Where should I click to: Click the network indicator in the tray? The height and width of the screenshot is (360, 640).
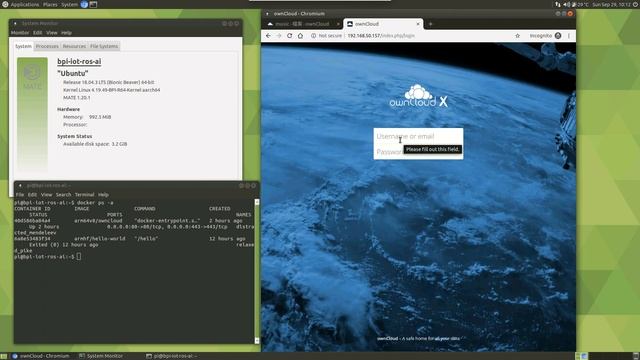(558, 4)
